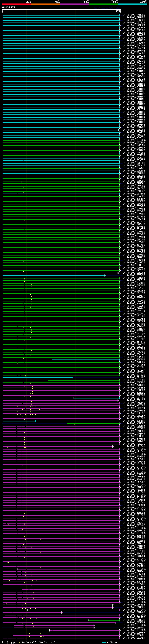Click the UniRef100_Q9NGA0 label
The height and width of the screenshot is (644, 149).
[134, 572]
